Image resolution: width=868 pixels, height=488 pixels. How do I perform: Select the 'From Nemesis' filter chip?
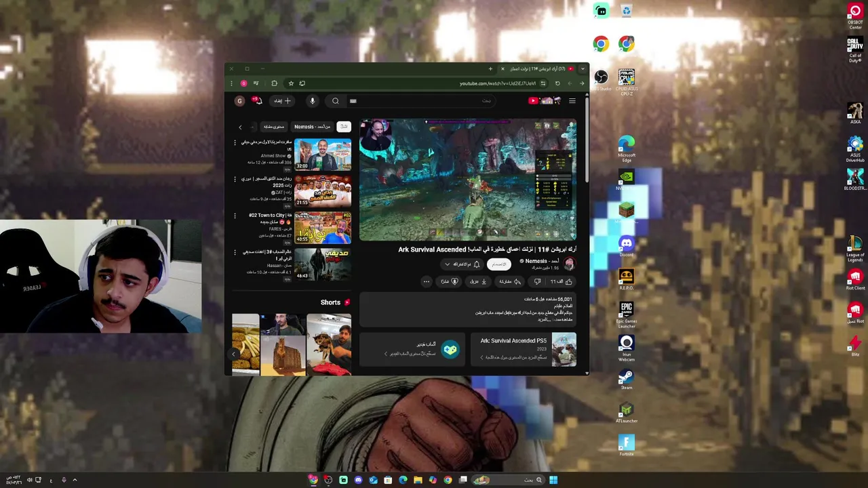tap(313, 127)
